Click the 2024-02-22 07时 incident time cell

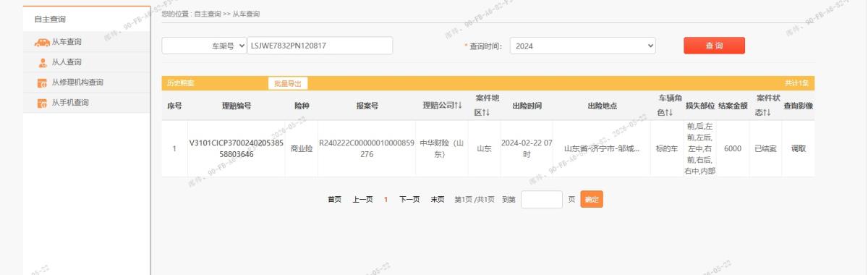pos(527,148)
